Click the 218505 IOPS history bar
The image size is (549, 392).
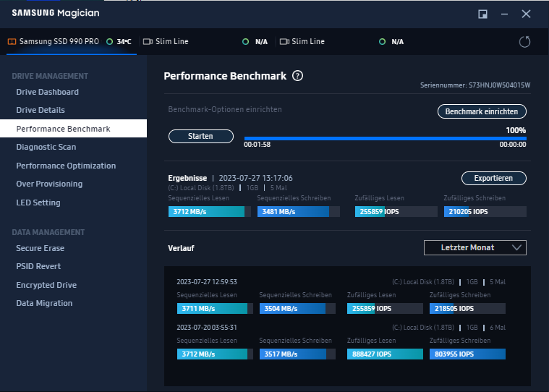467,308
